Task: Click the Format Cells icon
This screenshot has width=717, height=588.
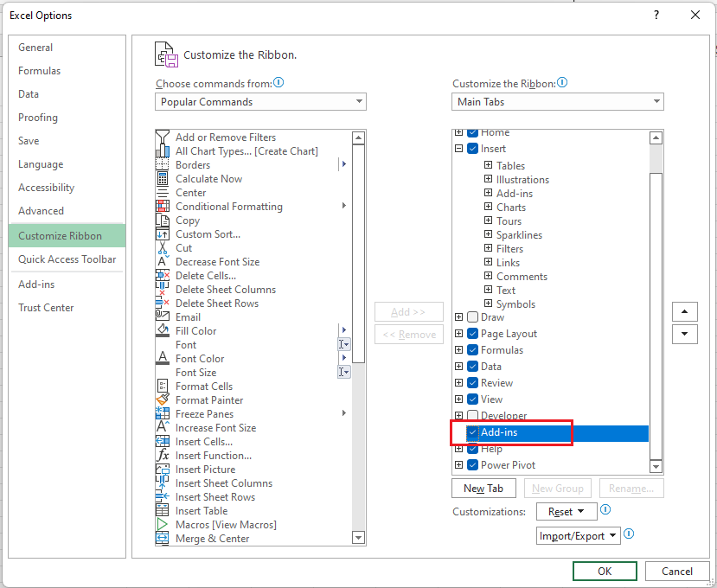Action: [x=163, y=386]
